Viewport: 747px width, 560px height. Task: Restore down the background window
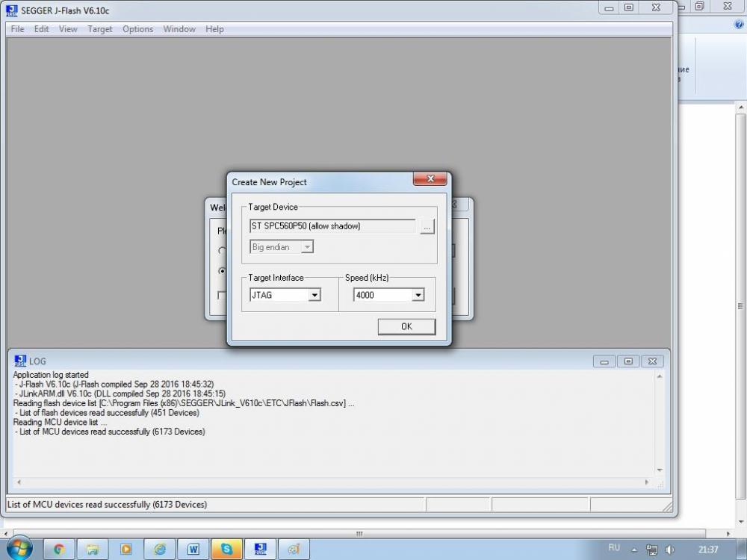point(699,7)
